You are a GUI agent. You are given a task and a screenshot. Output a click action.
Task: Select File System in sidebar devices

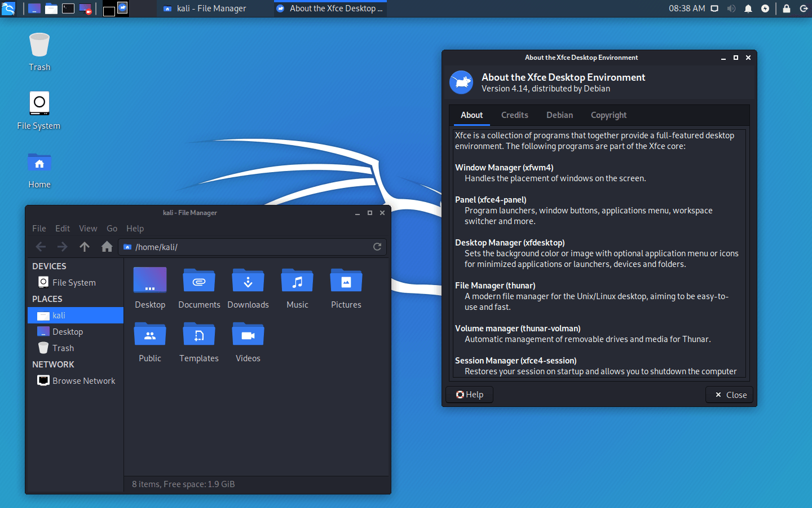tap(75, 282)
